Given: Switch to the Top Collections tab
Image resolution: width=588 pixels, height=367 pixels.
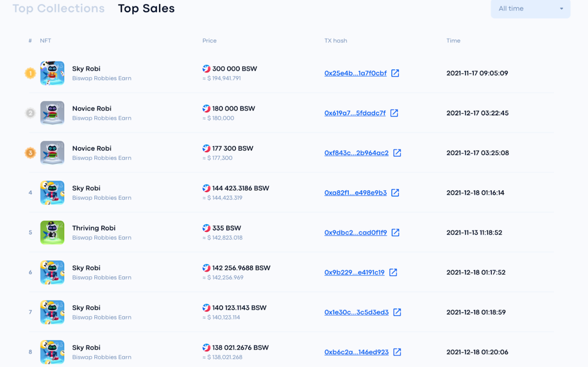Looking at the screenshot, I should (x=59, y=8).
